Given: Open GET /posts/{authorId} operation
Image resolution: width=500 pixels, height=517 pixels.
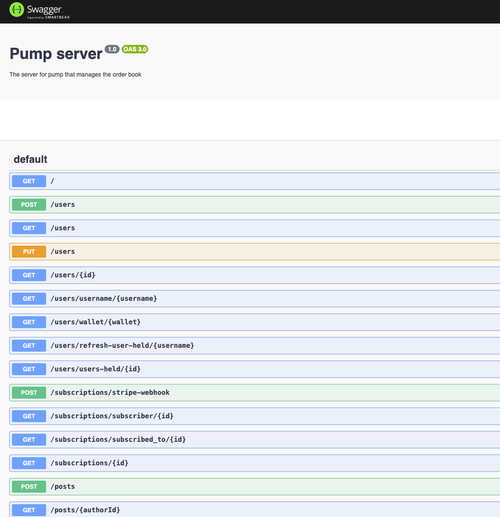Looking at the screenshot, I should point(255,509).
